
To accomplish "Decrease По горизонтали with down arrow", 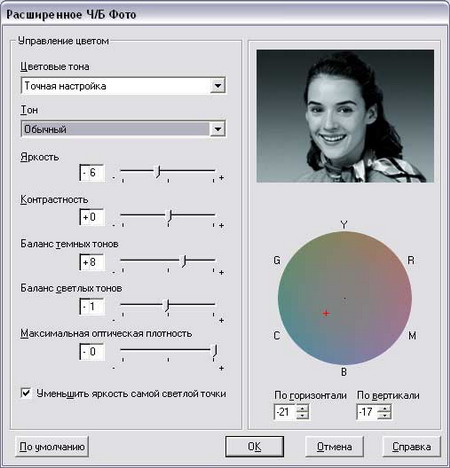I will tap(302, 416).
